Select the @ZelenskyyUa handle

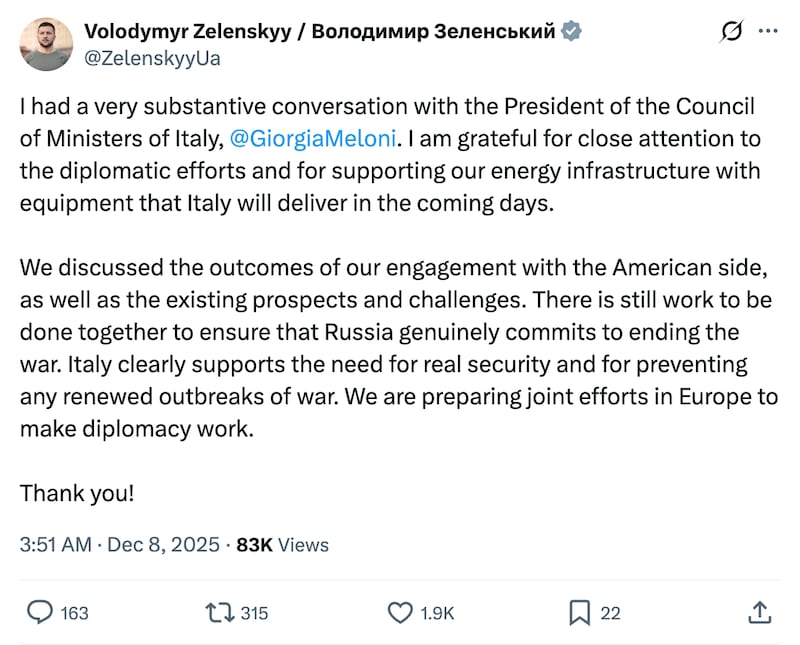[148, 58]
